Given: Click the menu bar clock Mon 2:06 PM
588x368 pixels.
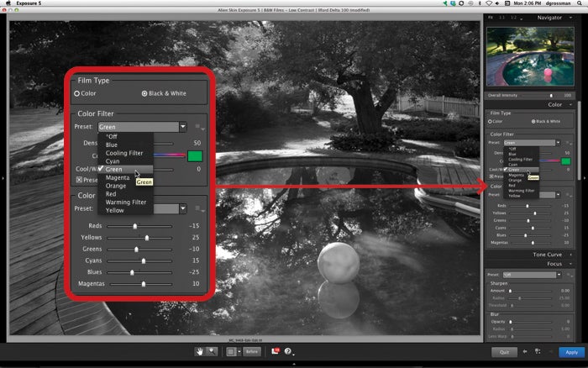Looking at the screenshot, I should [528, 3].
